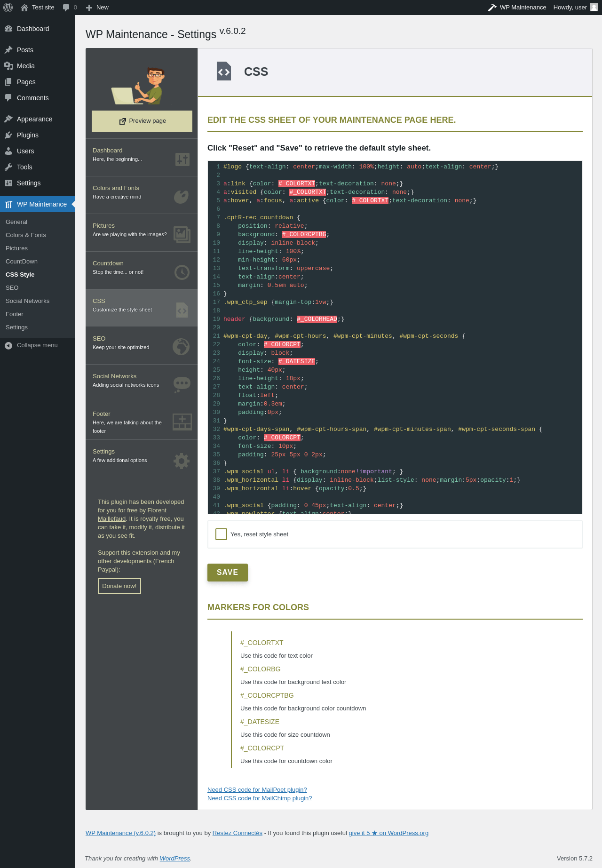602x868 pixels.
Task: Open WP Maintenance (v.6.0.2) footer link
Action: (x=120, y=833)
